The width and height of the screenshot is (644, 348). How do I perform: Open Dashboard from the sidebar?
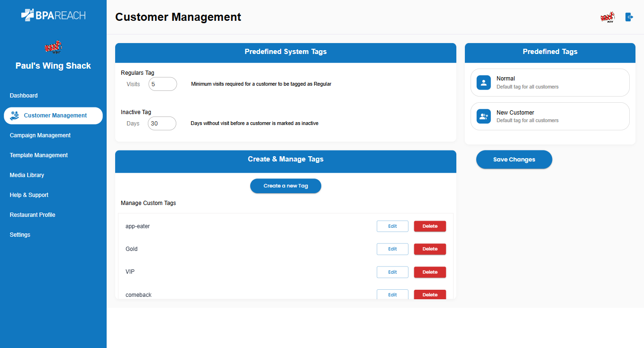[24, 96]
